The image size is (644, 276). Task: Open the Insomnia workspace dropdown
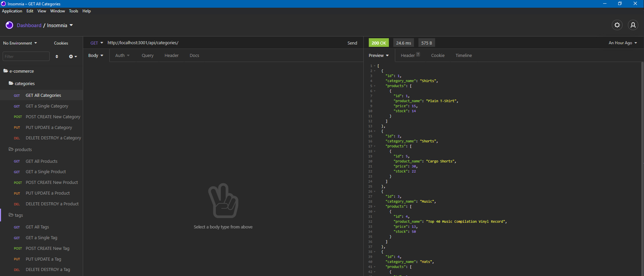coord(60,25)
